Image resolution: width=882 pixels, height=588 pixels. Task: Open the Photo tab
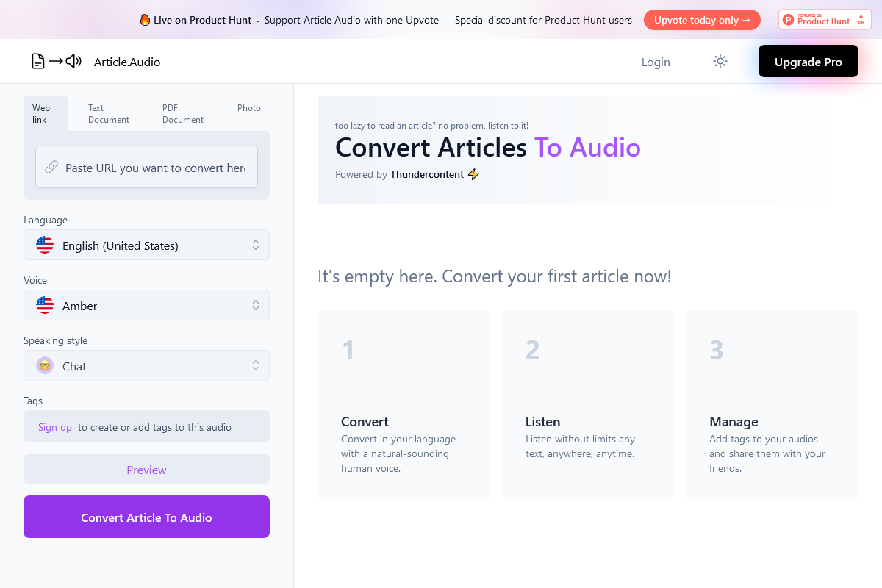(x=249, y=107)
